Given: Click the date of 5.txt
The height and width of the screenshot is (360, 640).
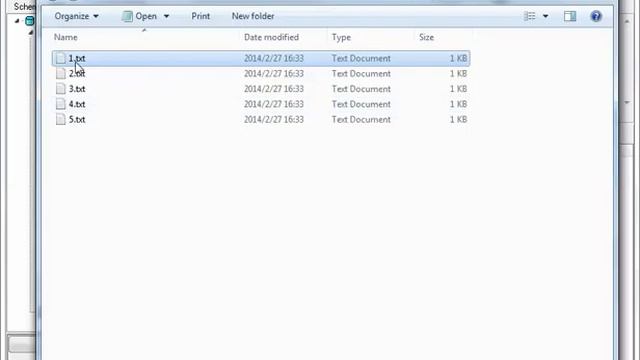Looking at the screenshot, I should tap(273, 119).
